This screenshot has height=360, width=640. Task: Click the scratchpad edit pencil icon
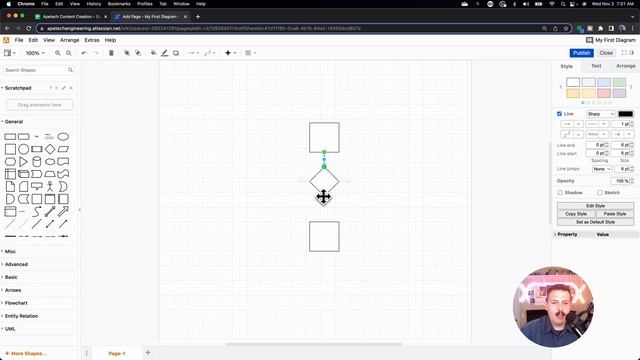[64, 88]
